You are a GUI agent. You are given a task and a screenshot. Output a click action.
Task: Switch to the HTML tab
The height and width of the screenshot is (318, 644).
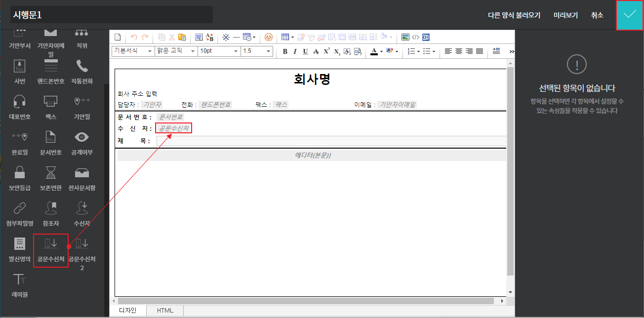point(165,311)
